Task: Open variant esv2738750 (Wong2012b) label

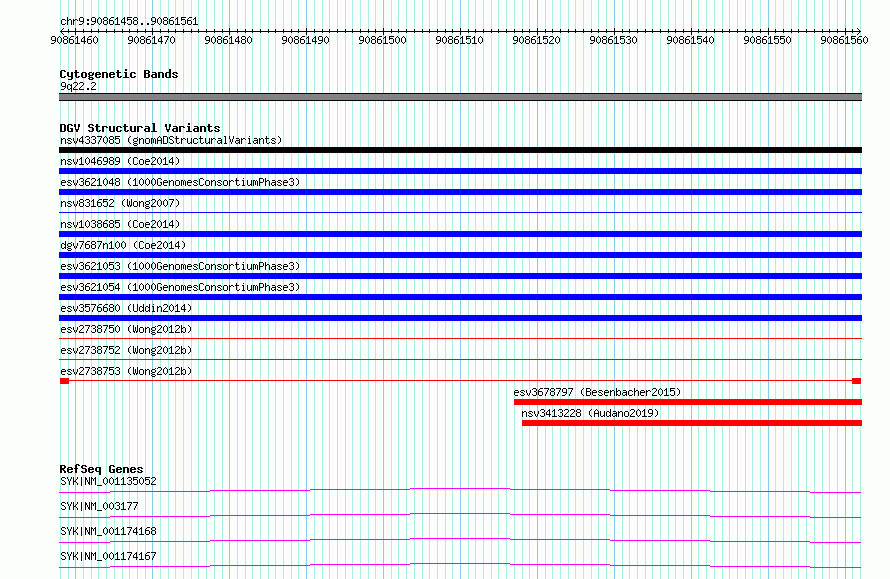Action: (x=126, y=329)
